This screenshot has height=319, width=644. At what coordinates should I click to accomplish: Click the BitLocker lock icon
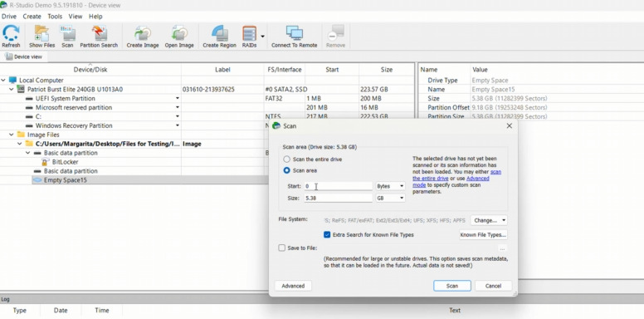tap(46, 162)
